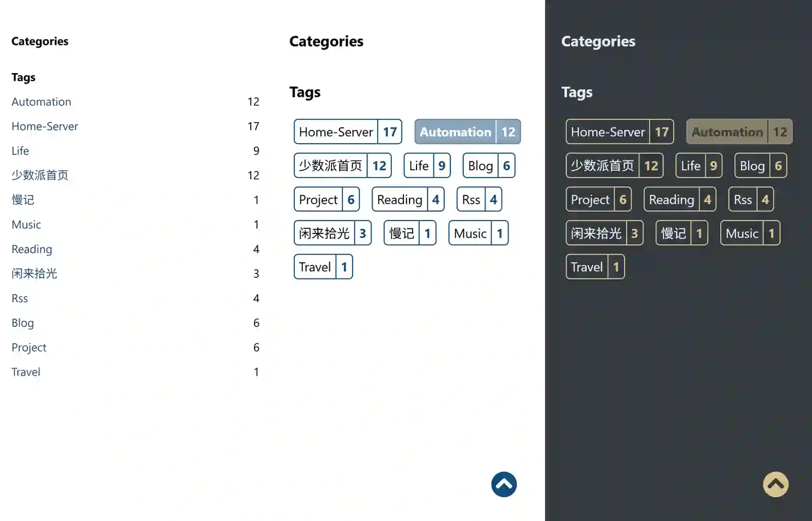
Task: Click the gold scroll-to-top arrow icon
Action: click(775, 484)
